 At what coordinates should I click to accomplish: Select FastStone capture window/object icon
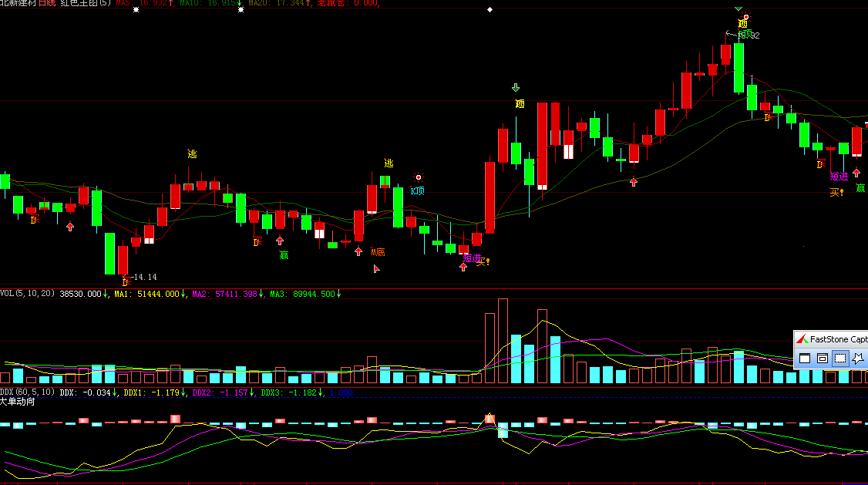click(823, 359)
